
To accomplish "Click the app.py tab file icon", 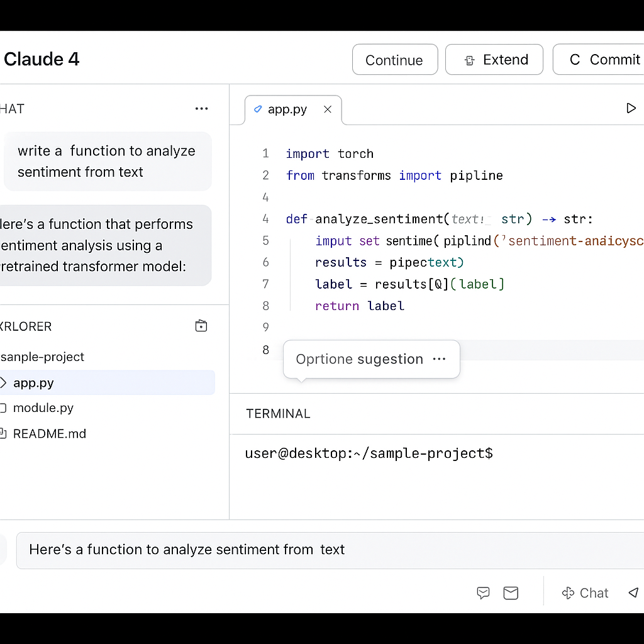I will (257, 109).
